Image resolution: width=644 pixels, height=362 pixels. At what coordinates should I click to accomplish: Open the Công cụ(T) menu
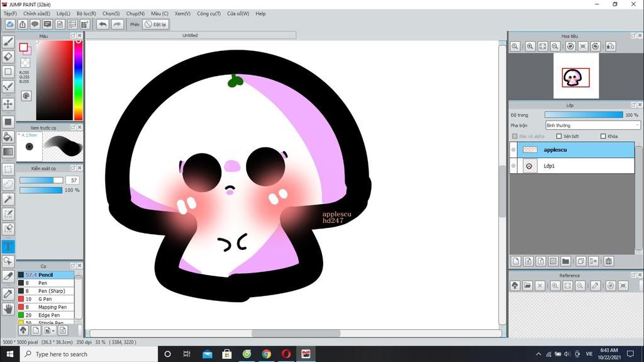209,14
